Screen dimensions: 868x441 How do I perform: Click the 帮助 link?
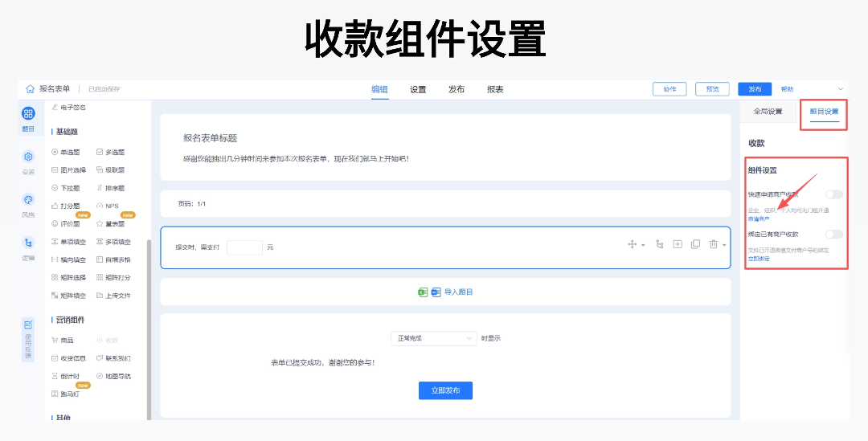tap(787, 89)
